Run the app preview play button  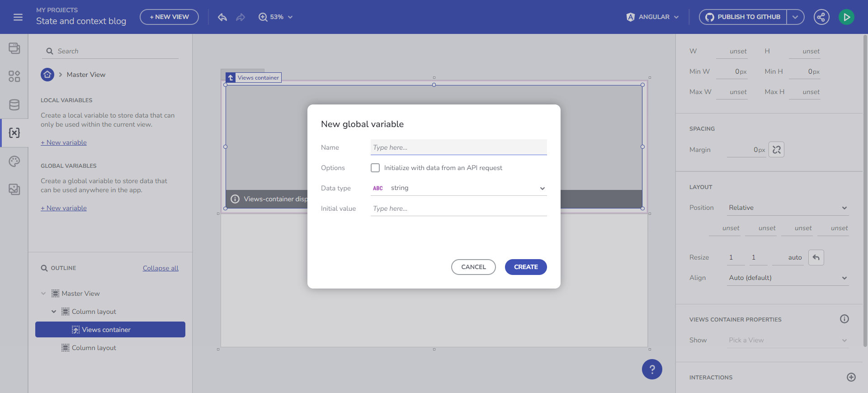846,17
